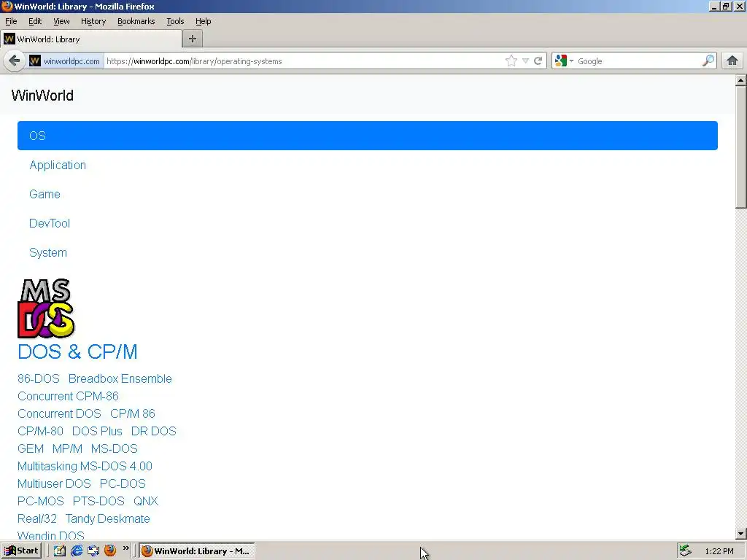The width and height of the screenshot is (747, 560).
Task: Open the CP/M-80 link
Action: (x=41, y=431)
